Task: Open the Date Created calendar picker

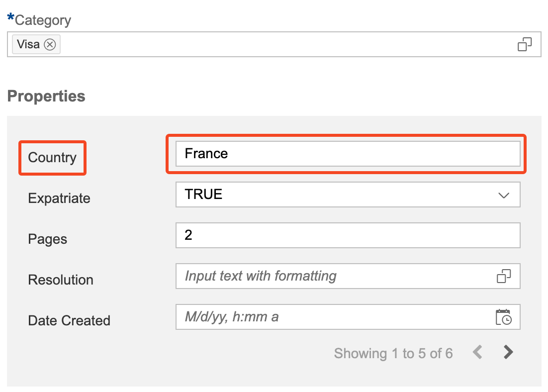Action: [504, 317]
